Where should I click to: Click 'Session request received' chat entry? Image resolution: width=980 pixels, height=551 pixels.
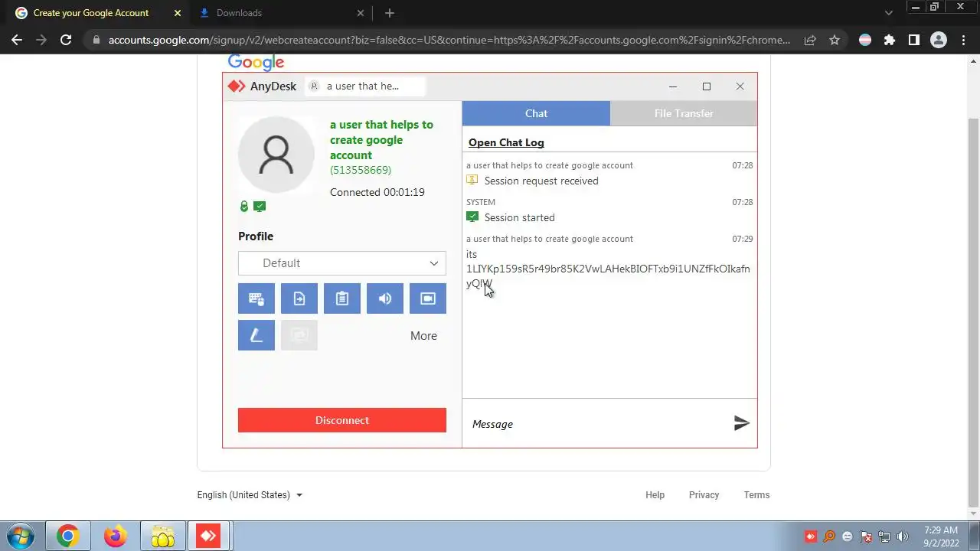[541, 181]
